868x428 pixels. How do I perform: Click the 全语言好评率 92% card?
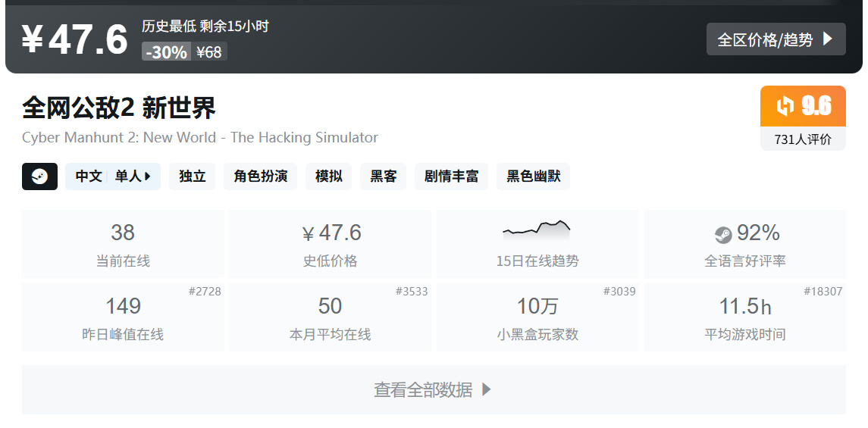pos(745,244)
